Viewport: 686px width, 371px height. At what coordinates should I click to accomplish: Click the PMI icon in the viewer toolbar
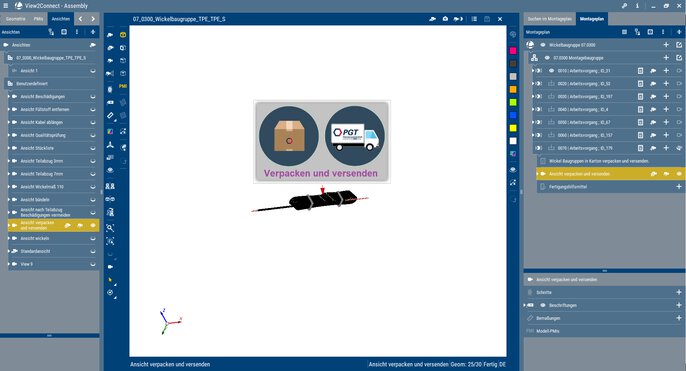123,86
